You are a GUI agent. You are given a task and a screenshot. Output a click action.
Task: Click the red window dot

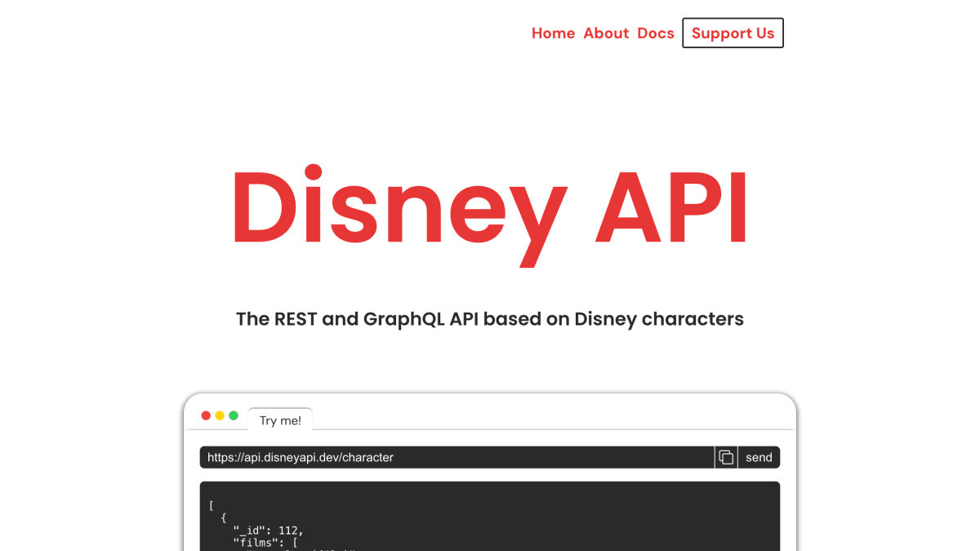pos(206,415)
